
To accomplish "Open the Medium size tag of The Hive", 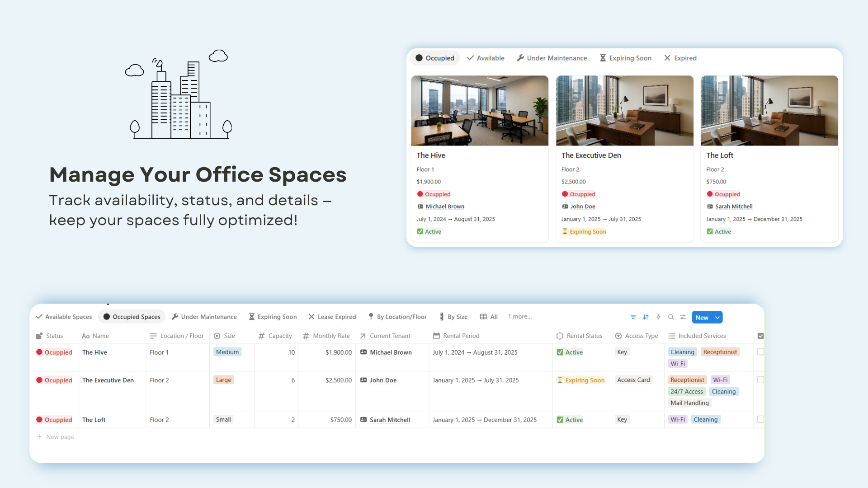I will point(227,352).
